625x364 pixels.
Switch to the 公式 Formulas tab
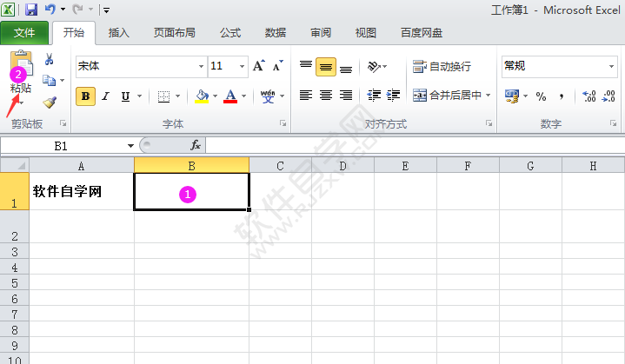230,33
